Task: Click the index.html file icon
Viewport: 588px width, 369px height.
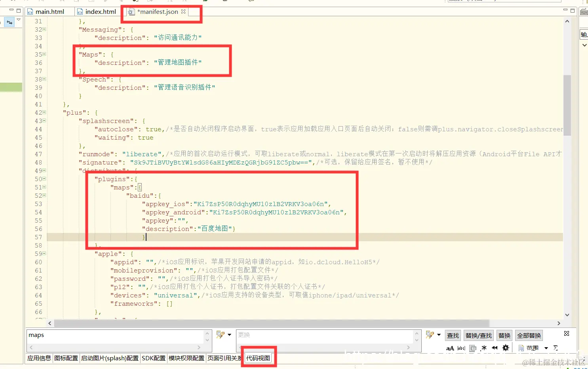Action: (x=80, y=12)
